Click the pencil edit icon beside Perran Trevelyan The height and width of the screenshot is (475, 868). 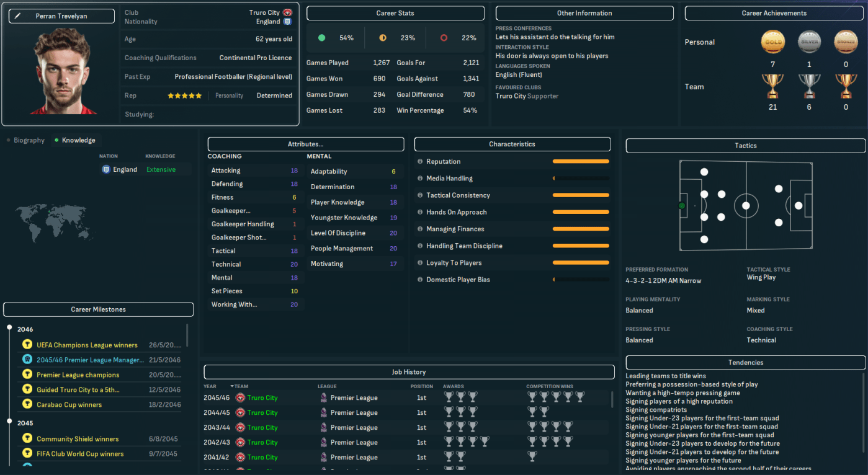click(17, 16)
